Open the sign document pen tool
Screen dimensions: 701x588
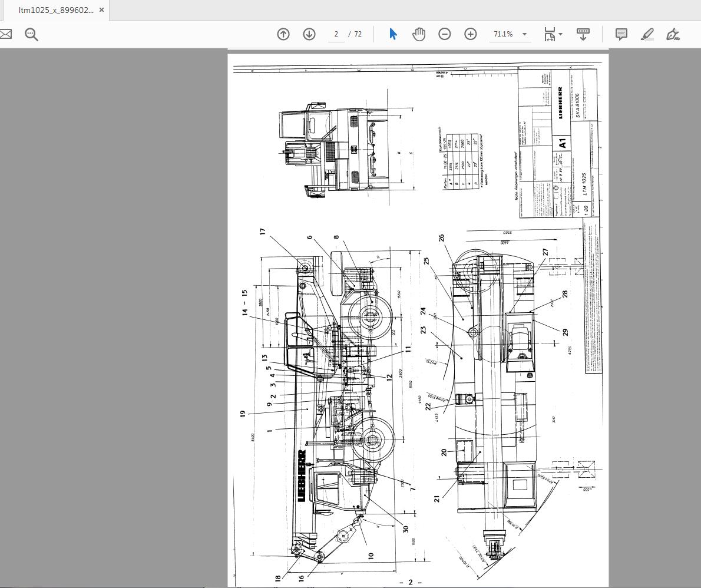pos(673,34)
